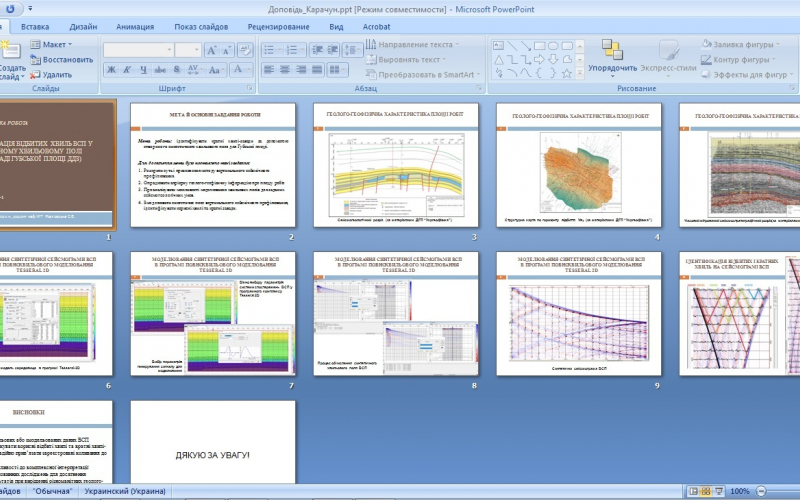Select the triangle shape in gallery
This screenshot has height=500, width=800.
pos(498,60)
